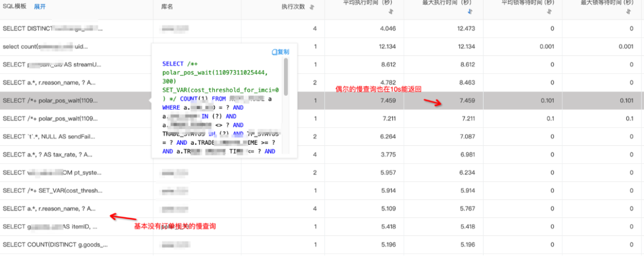The height and width of the screenshot is (256, 644).
Task: Click sort icon under 最大锁等待时间 header
Action: [x=628, y=13]
